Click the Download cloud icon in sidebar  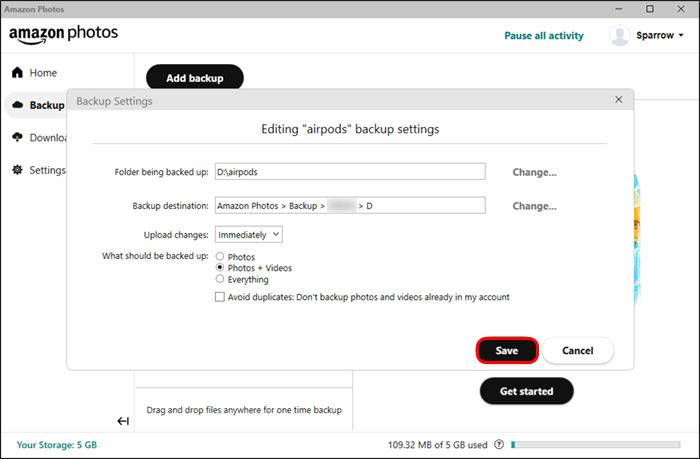[x=17, y=137]
